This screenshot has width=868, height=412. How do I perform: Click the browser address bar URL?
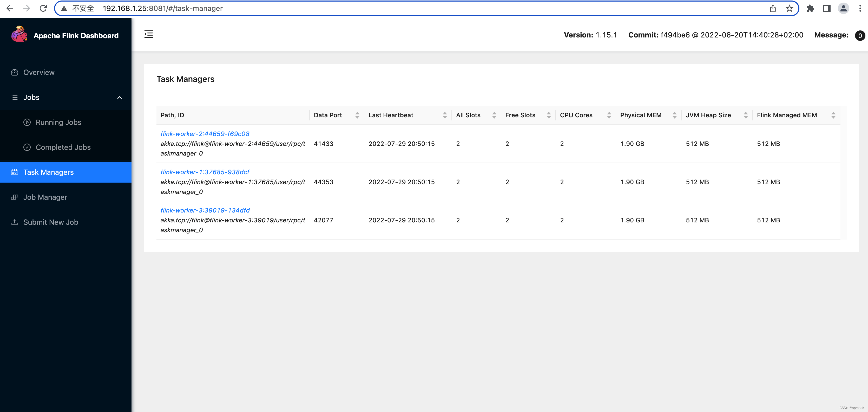[x=163, y=8]
